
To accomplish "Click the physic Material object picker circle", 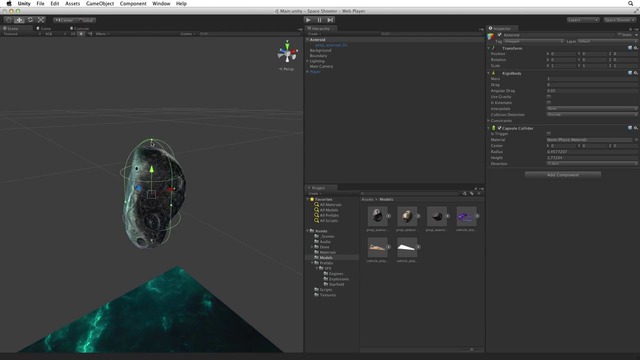I will (636, 140).
